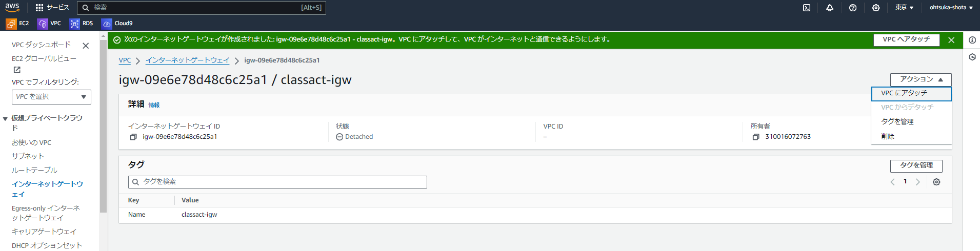Open 'ルートテーブル' in sidebar
Viewport: 980px width, 251px height.
click(x=34, y=170)
